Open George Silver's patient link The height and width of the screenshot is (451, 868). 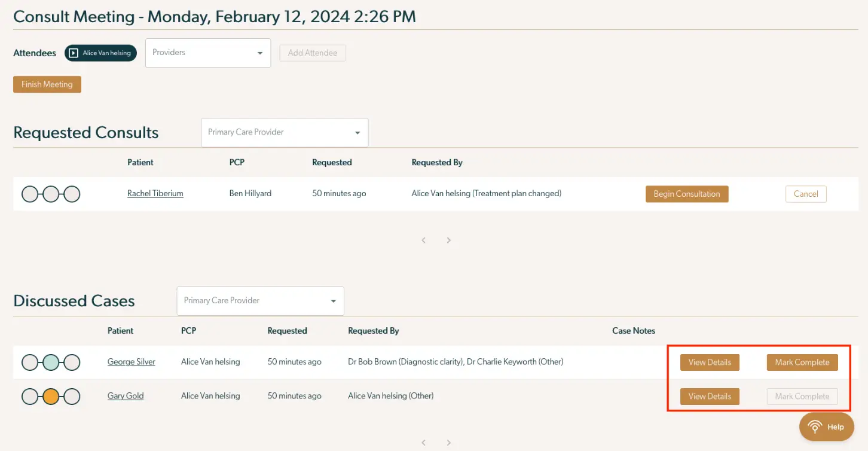[131, 362]
